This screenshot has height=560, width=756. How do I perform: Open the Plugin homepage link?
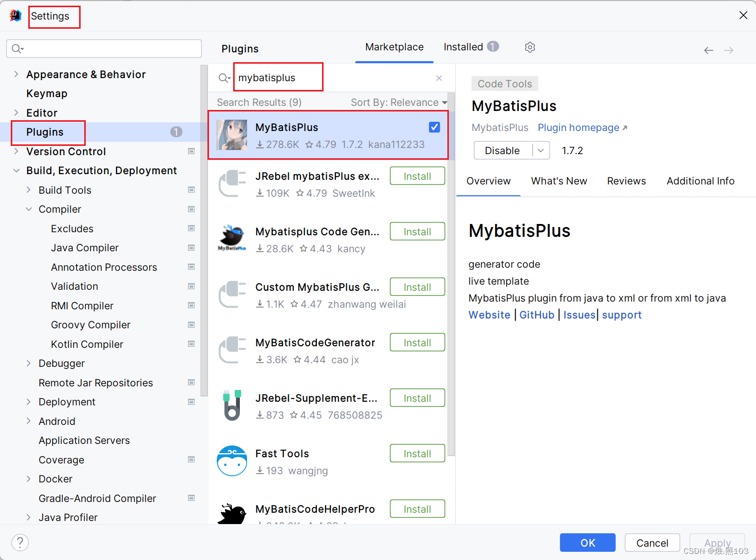pos(582,127)
